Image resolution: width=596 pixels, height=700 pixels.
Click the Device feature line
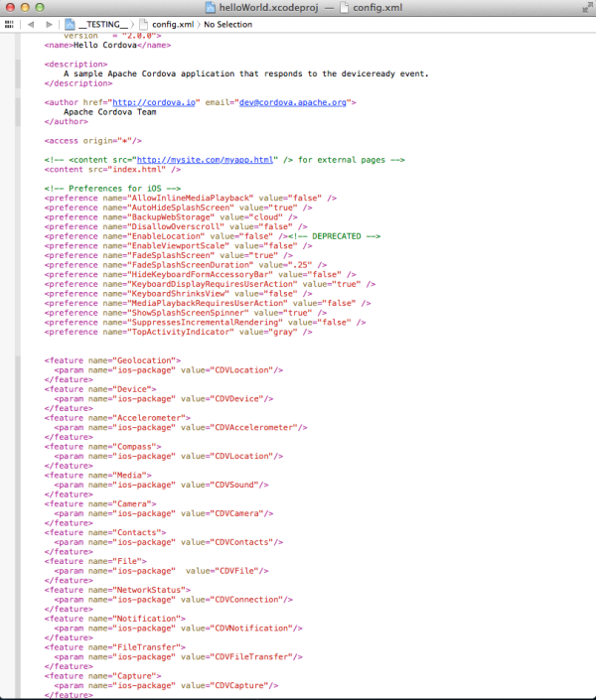[100, 389]
